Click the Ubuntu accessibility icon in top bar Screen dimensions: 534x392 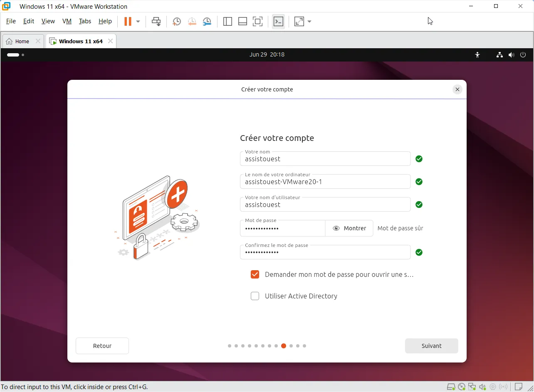tap(477, 55)
